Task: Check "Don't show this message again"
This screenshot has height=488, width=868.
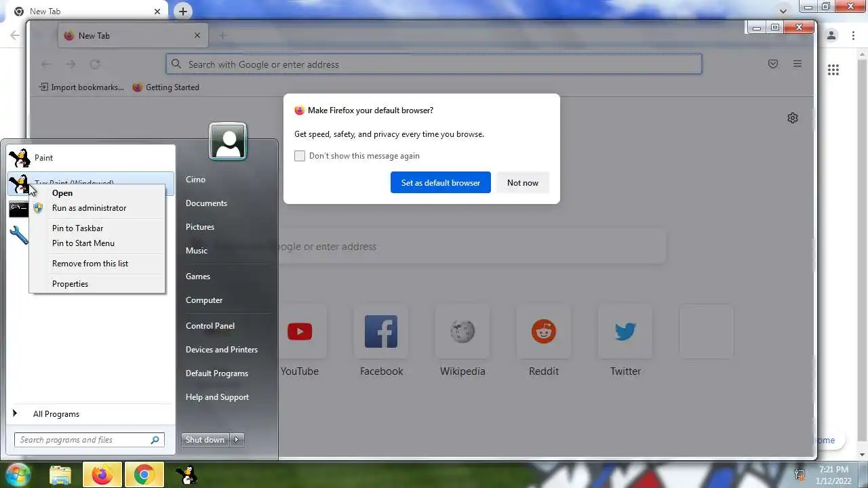Action: click(x=300, y=156)
